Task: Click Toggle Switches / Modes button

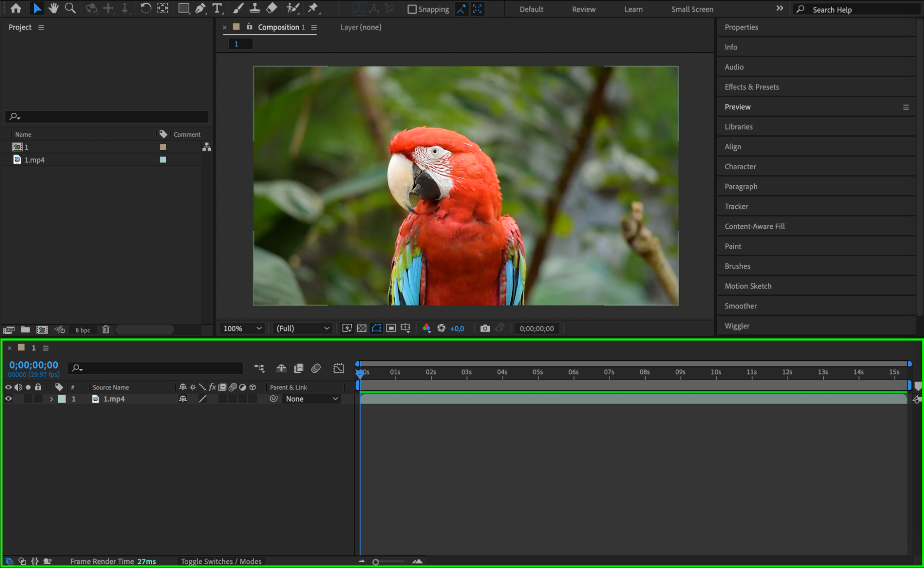Action: [221, 561]
